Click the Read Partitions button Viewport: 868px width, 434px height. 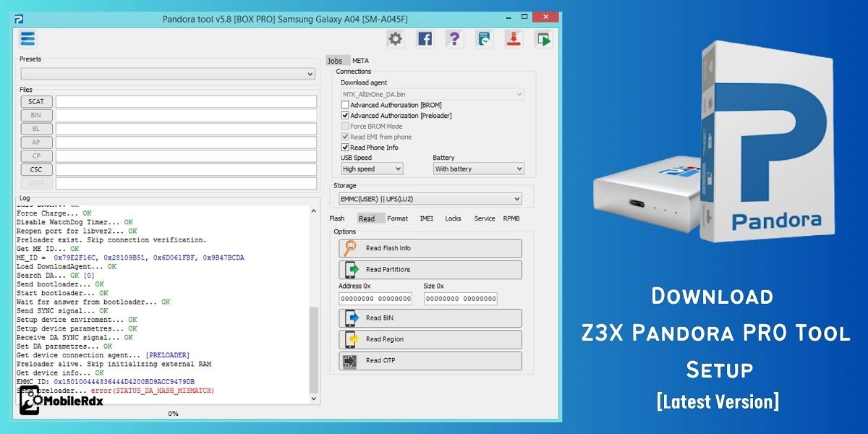(430, 270)
